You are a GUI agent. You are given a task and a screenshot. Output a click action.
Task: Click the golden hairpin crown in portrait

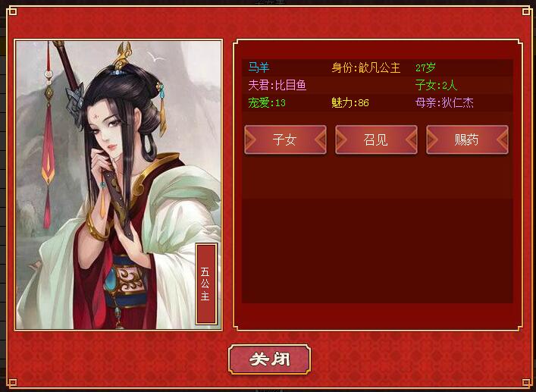pos(122,55)
